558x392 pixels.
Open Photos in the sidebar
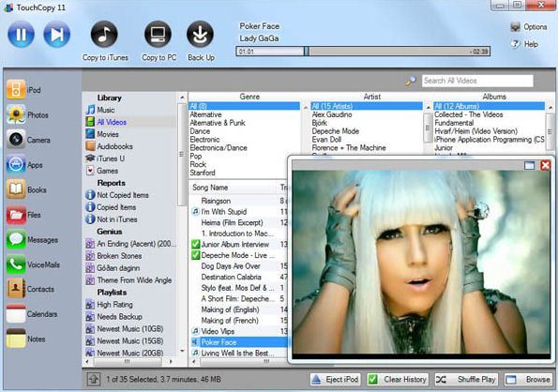(27, 114)
